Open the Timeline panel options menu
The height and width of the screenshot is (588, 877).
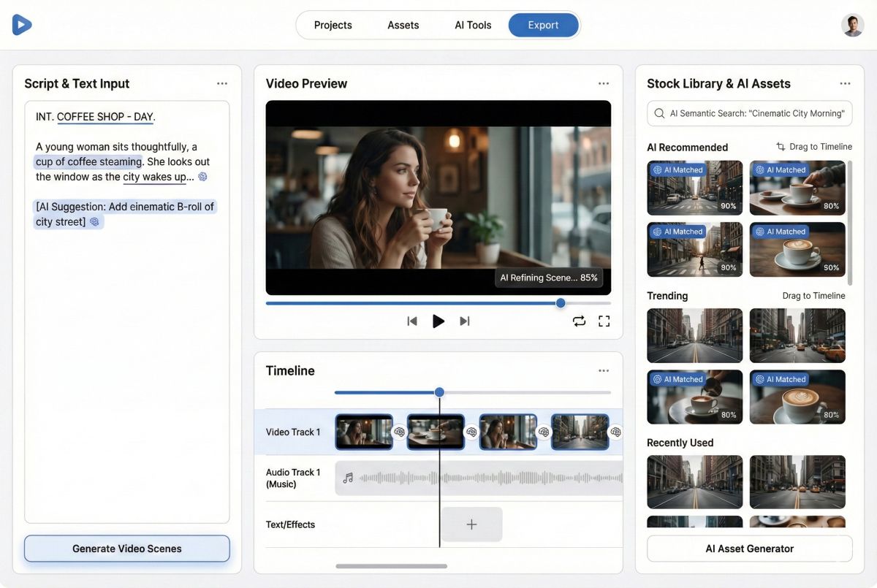[x=604, y=370]
